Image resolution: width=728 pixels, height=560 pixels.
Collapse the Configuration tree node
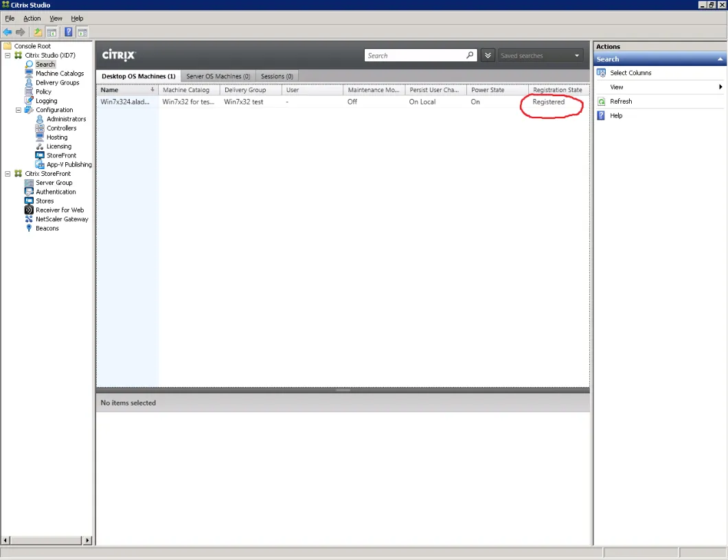click(x=19, y=110)
